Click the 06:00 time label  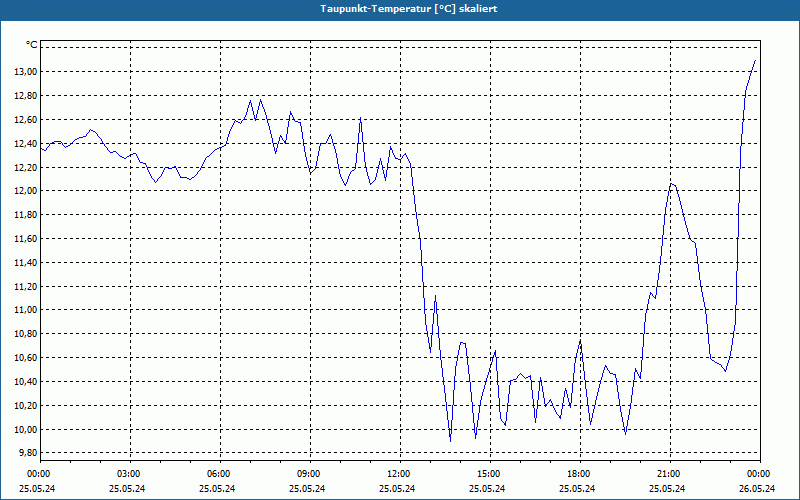coord(220,474)
